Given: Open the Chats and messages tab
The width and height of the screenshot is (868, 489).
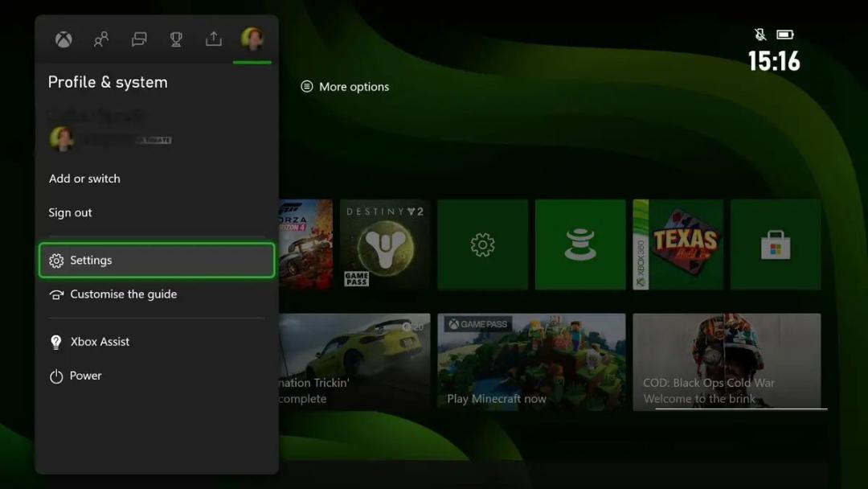Looking at the screenshot, I should (139, 39).
